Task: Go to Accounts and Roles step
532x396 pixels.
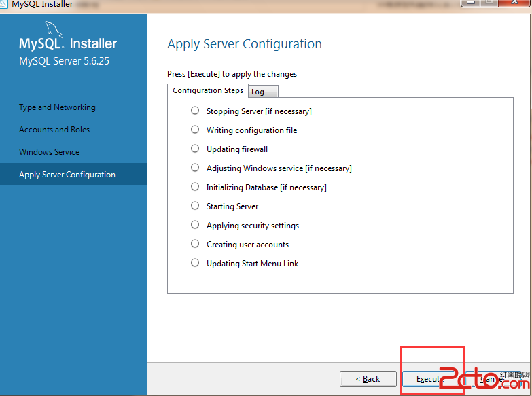Action: click(x=54, y=130)
